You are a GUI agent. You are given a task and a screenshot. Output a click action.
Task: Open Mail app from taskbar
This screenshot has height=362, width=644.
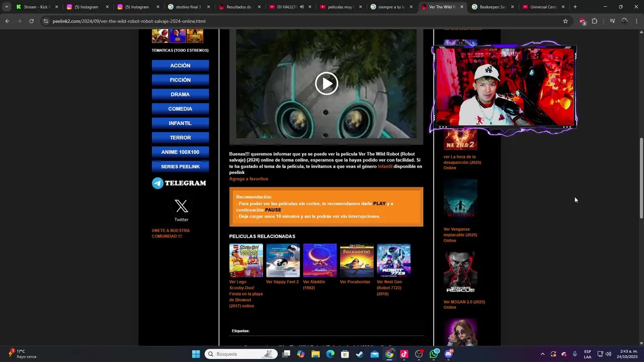tap(374, 354)
